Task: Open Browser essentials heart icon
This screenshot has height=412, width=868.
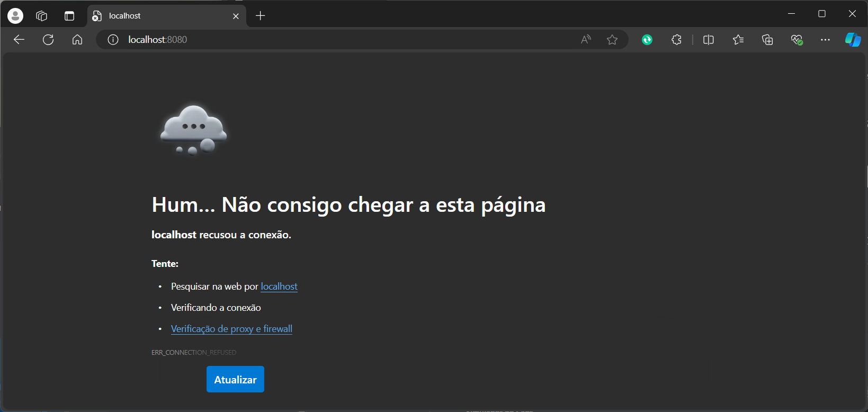Action: 797,40
